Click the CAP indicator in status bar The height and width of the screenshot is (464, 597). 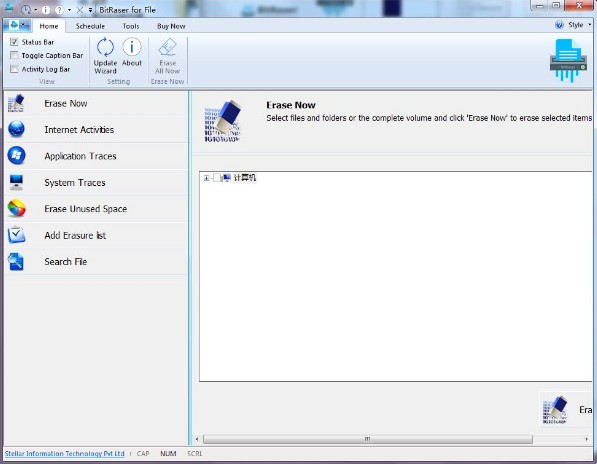click(x=143, y=453)
